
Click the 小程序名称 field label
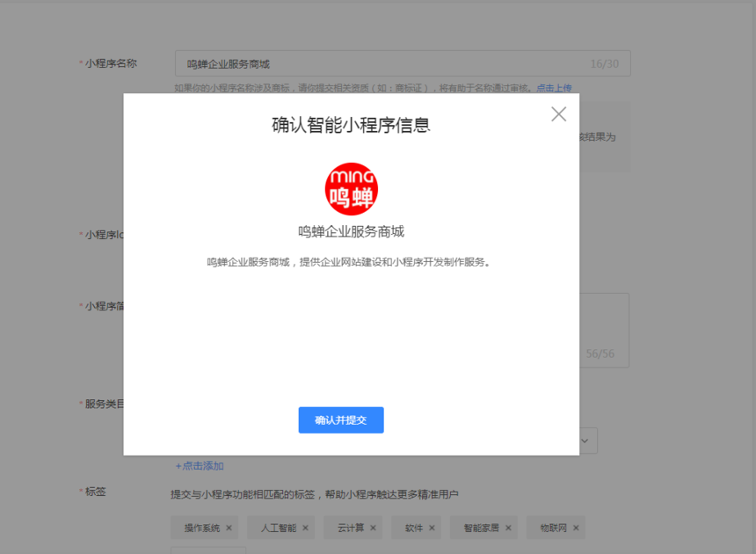coord(111,63)
